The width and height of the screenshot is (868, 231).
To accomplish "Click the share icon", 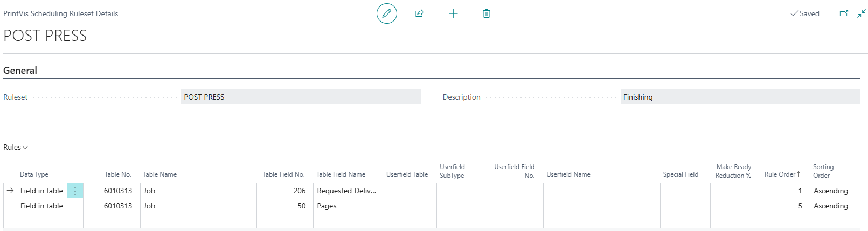I will (420, 13).
